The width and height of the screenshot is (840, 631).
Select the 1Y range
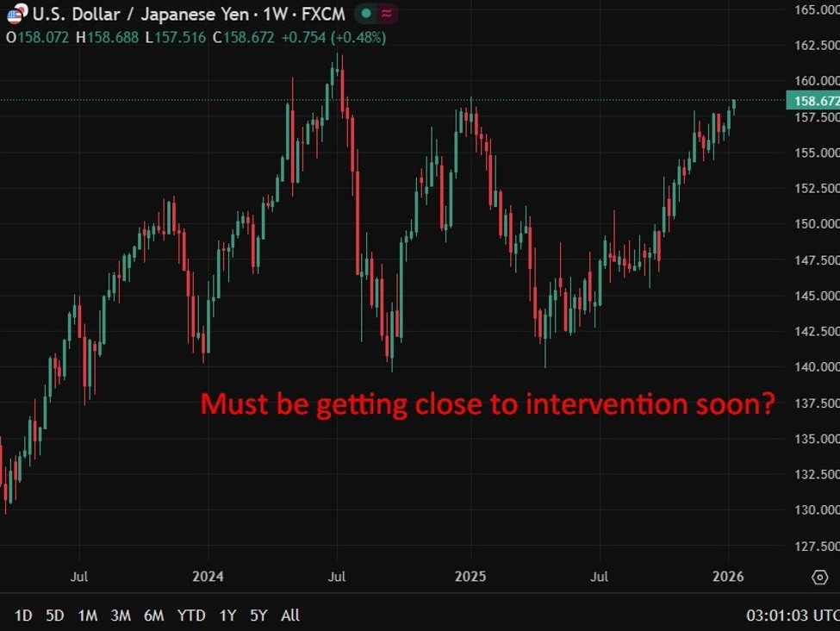[x=227, y=615]
